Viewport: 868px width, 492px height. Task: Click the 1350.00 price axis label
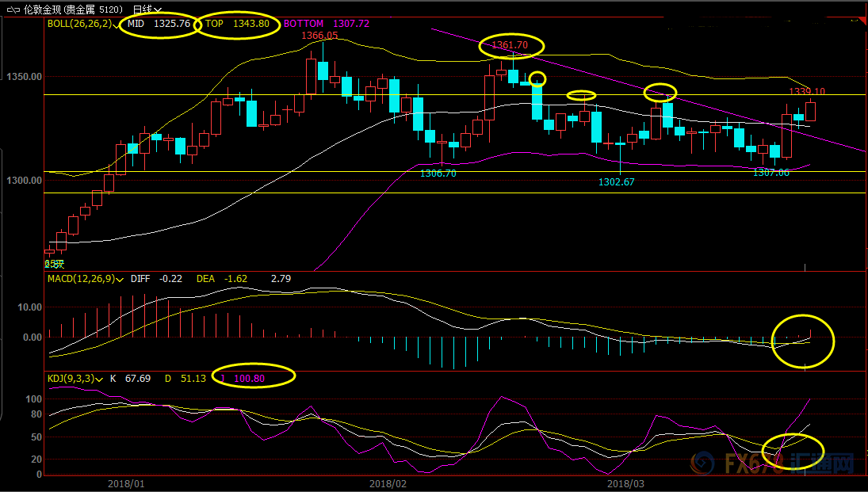click(x=25, y=77)
